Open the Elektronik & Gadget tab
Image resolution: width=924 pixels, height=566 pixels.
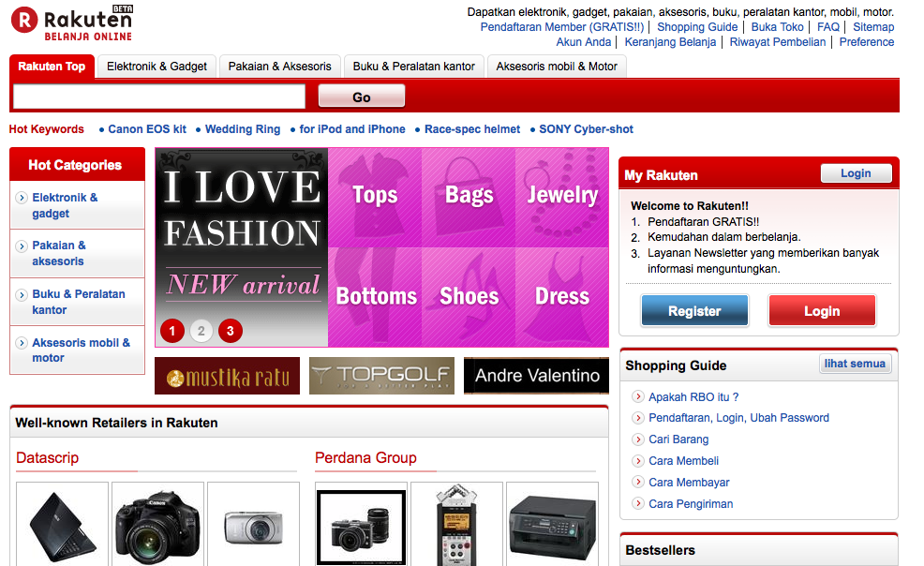click(x=156, y=67)
